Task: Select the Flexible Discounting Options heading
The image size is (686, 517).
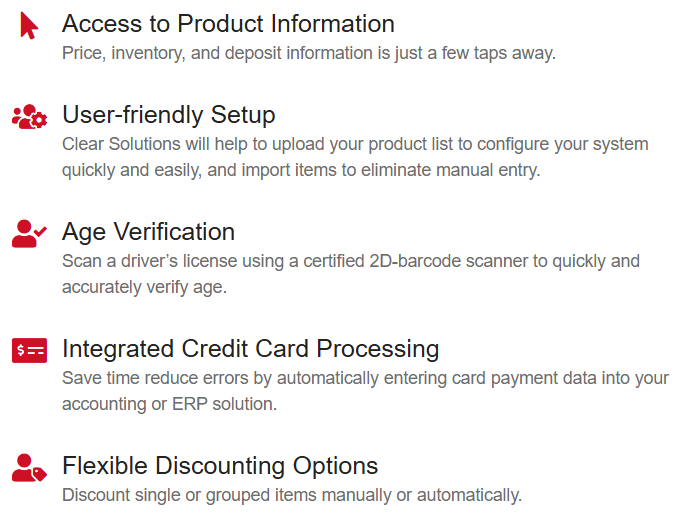Action: 220,465
